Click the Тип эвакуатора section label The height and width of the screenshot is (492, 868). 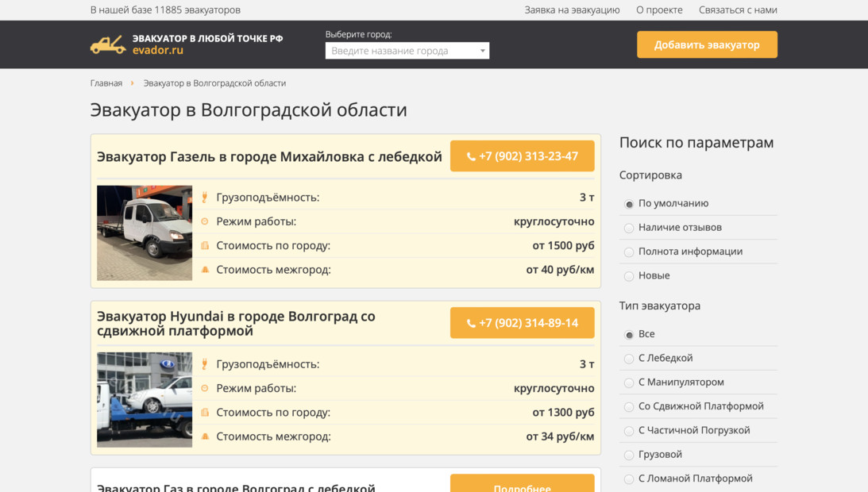coord(660,306)
